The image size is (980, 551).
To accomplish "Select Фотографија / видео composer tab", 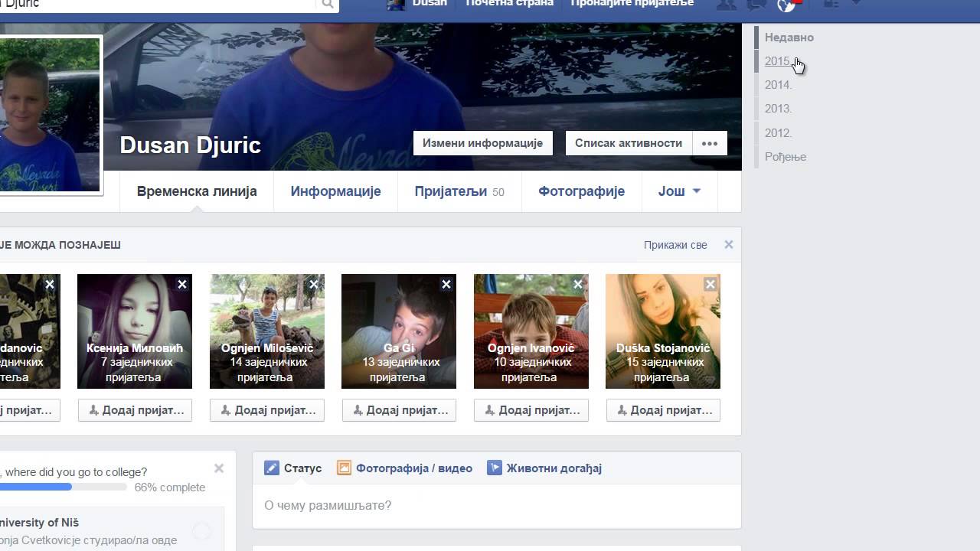I will (405, 468).
